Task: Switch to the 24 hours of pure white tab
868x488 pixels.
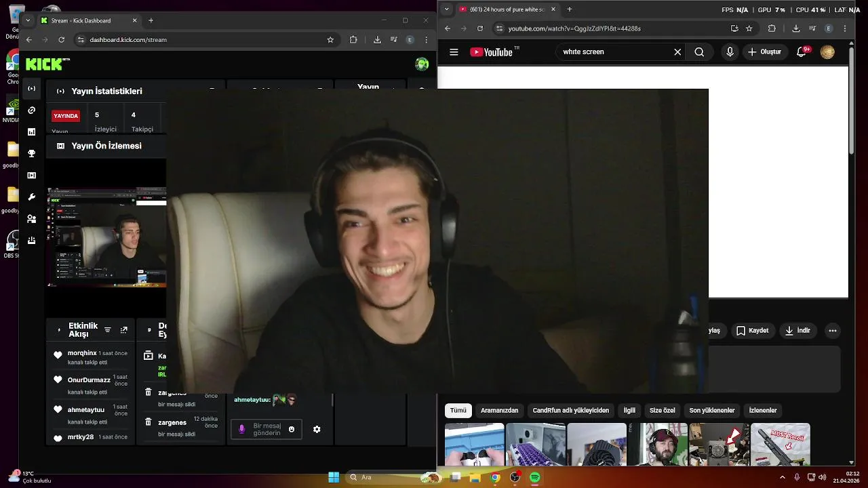Action: point(507,9)
